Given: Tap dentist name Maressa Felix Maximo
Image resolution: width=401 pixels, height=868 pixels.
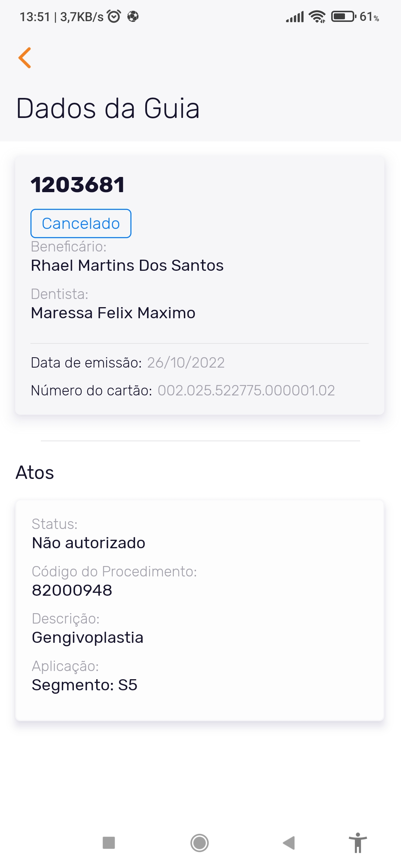Looking at the screenshot, I should pos(113,313).
